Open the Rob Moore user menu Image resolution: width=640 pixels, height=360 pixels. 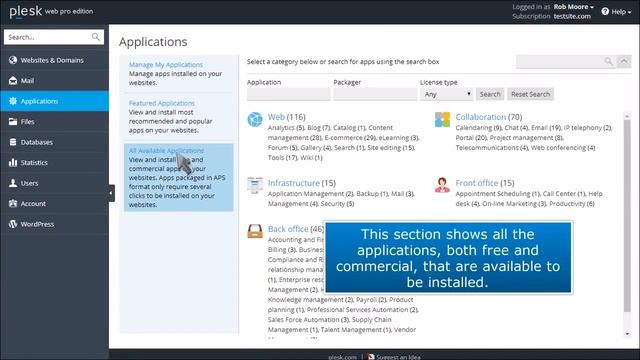[x=573, y=7]
